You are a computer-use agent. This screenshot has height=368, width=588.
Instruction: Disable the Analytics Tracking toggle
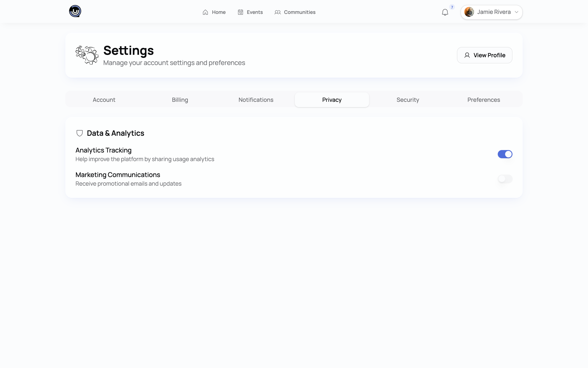click(505, 154)
